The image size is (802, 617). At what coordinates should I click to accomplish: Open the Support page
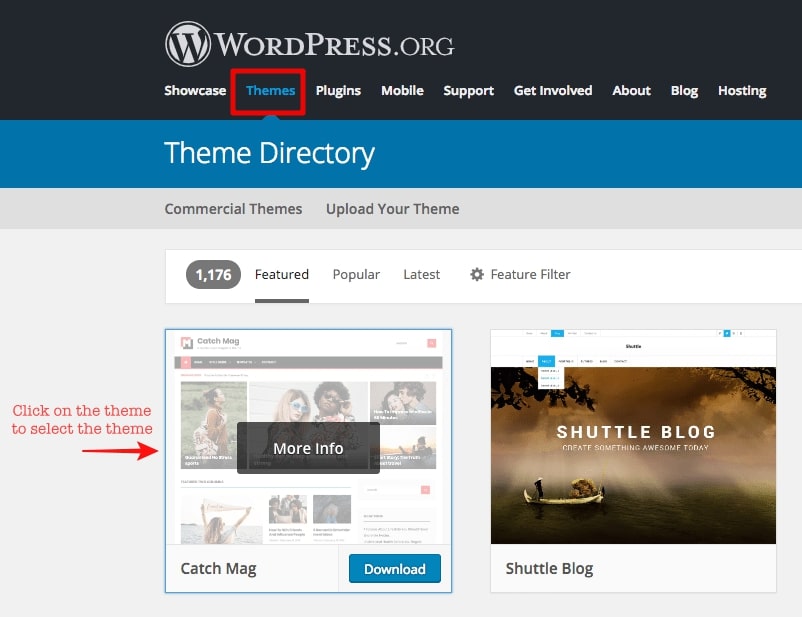coord(469,91)
